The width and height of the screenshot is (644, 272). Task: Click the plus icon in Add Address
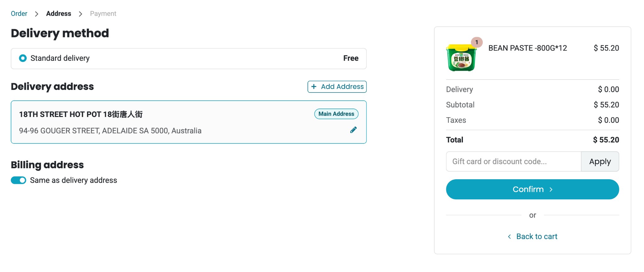point(314,86)
